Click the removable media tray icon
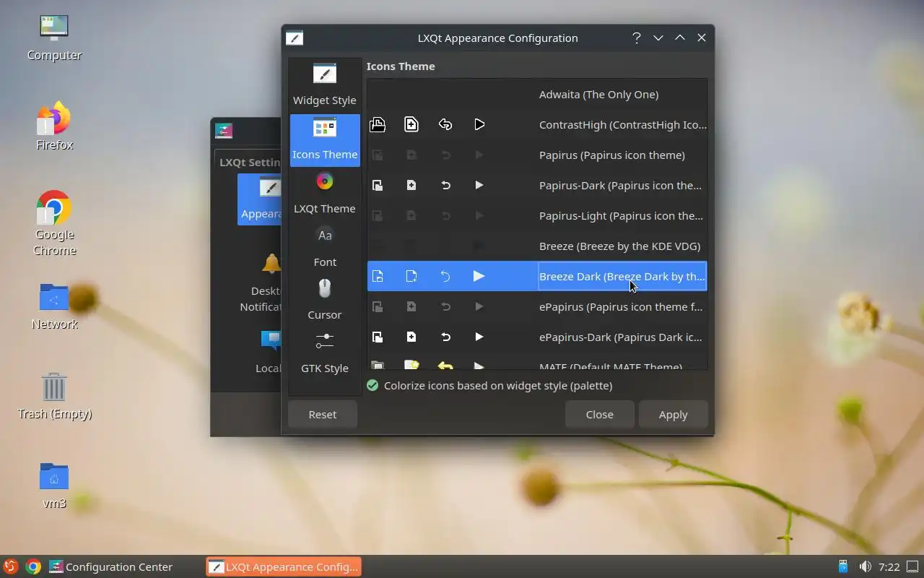Image resolution: width=924 pixels, height=578 pixels. click(842, 566)
